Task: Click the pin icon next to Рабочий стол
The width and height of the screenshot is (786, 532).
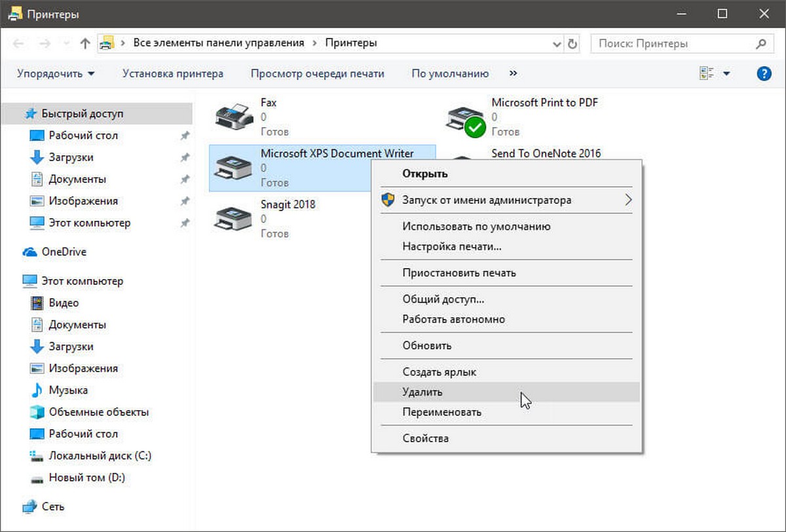Action: [185, 136]
